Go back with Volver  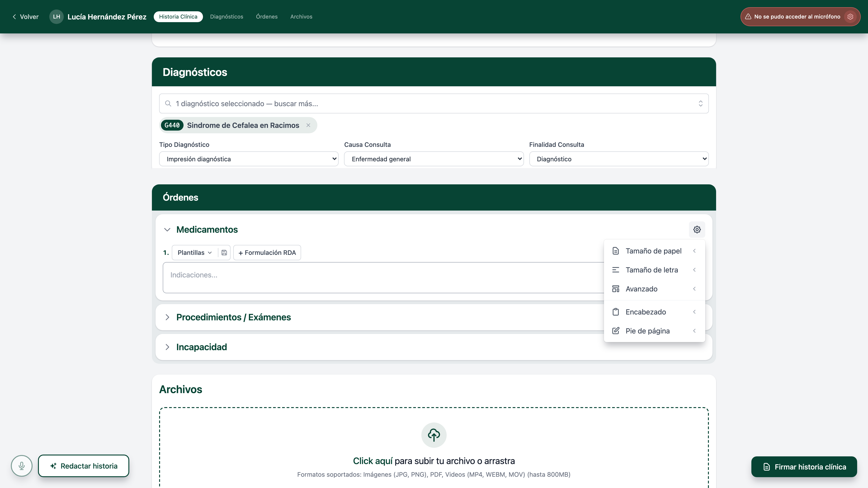pos(26,16)
